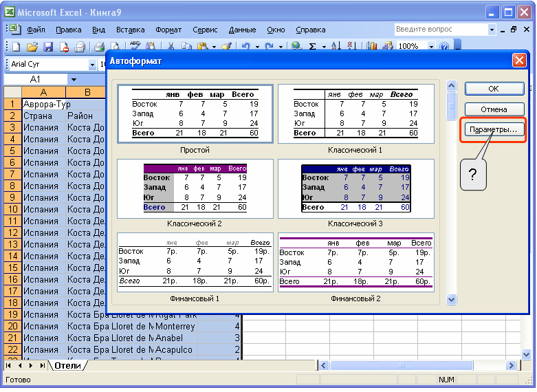Image resolution: width=537 pixels, height=392 pixels.
Task: Open the Redo history dropdown arrow
Action: pos(281,47)
